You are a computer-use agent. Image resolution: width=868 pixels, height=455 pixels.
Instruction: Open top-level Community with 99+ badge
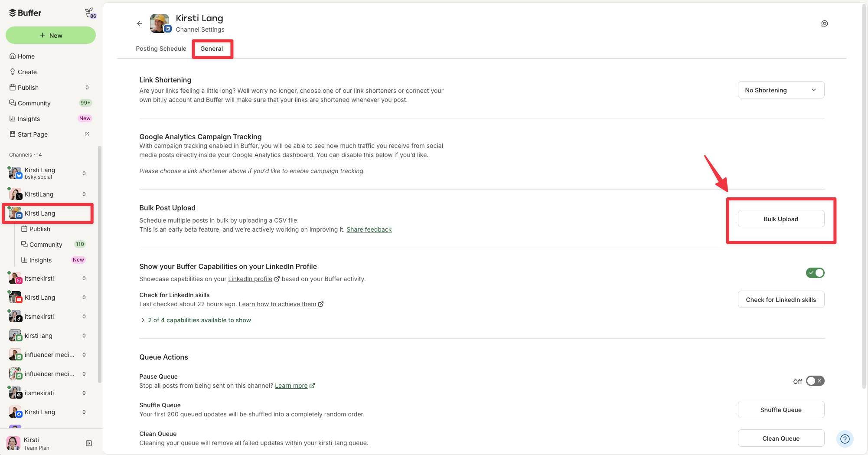coord(51,103)
